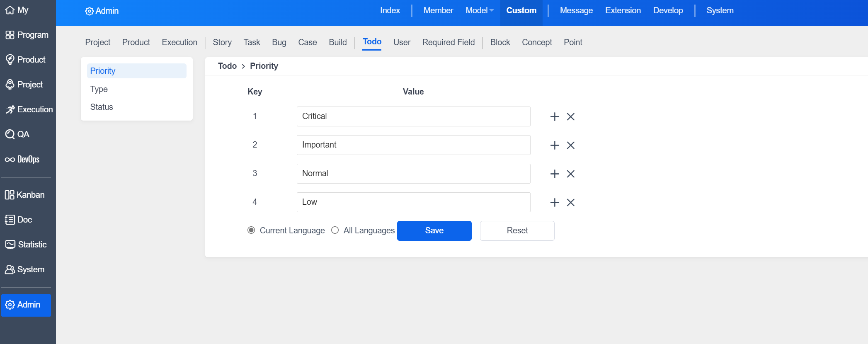Open the Extension top menu
Image resolution: width=868 pixels, height=344 pixels.
[623, 11]
